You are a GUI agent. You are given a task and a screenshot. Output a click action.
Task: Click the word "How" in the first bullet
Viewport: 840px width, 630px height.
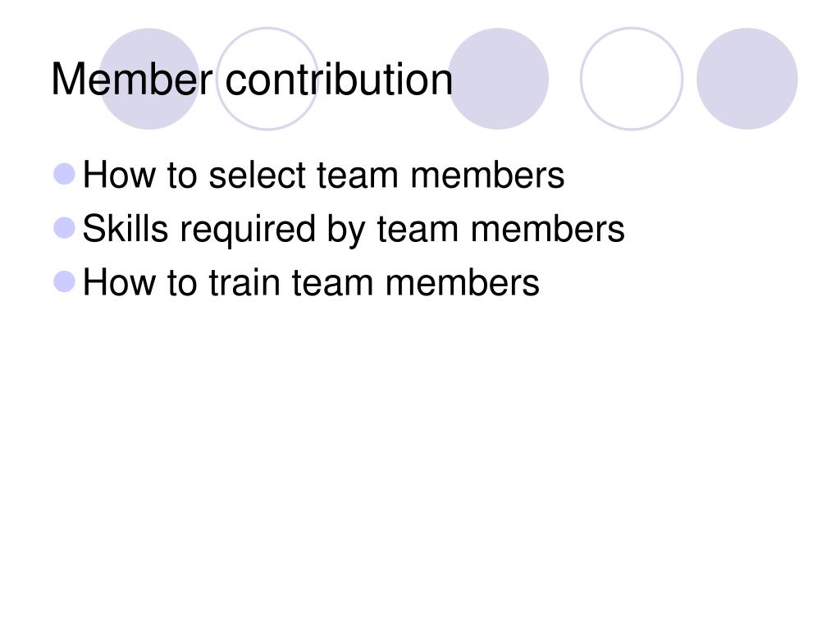click(119, 176)
